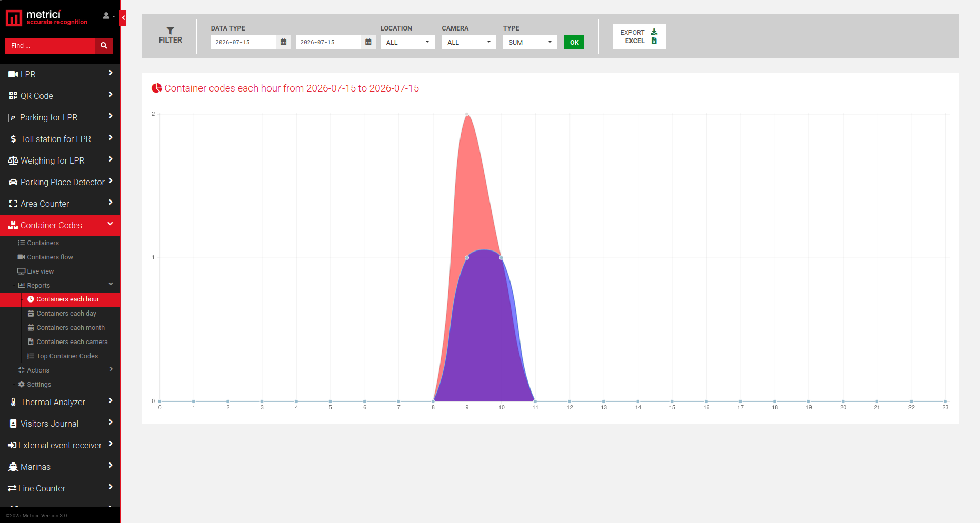Click the start date input field
980x523 pixels.
(x=243, y=42)
